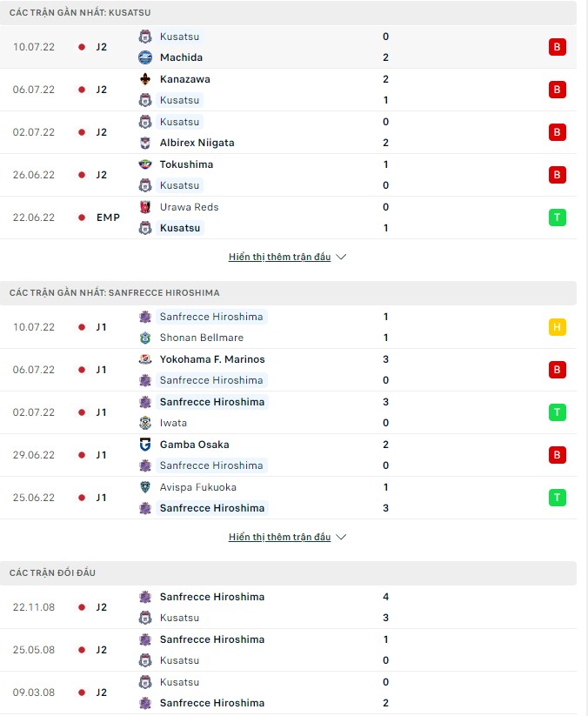The width and height of the screenshot is (588, 716).
Task: Select the Kusatsu club crest logo
Action: click(x=145, y=37)
